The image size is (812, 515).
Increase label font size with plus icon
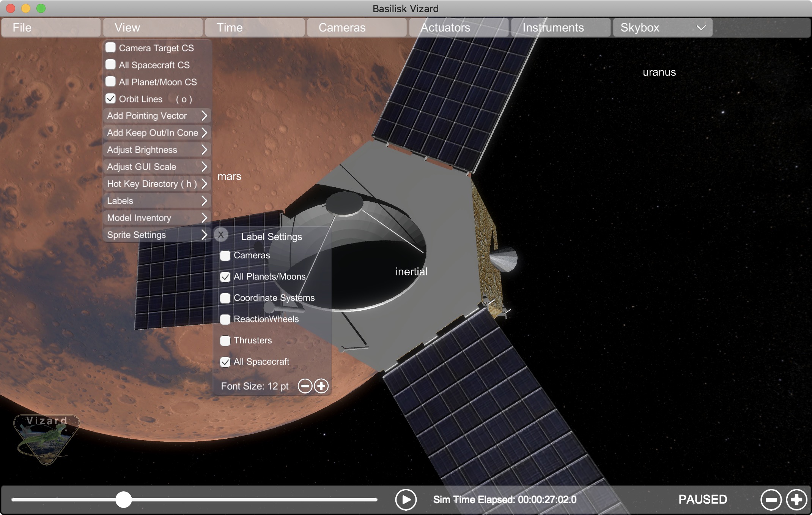point(321,386)
